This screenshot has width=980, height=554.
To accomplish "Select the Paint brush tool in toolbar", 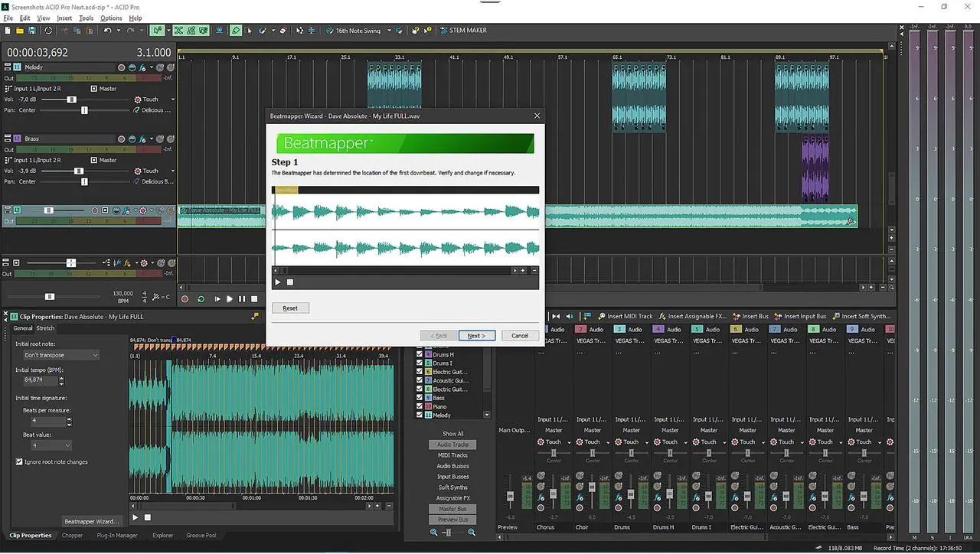I will [x=263, y=31].
